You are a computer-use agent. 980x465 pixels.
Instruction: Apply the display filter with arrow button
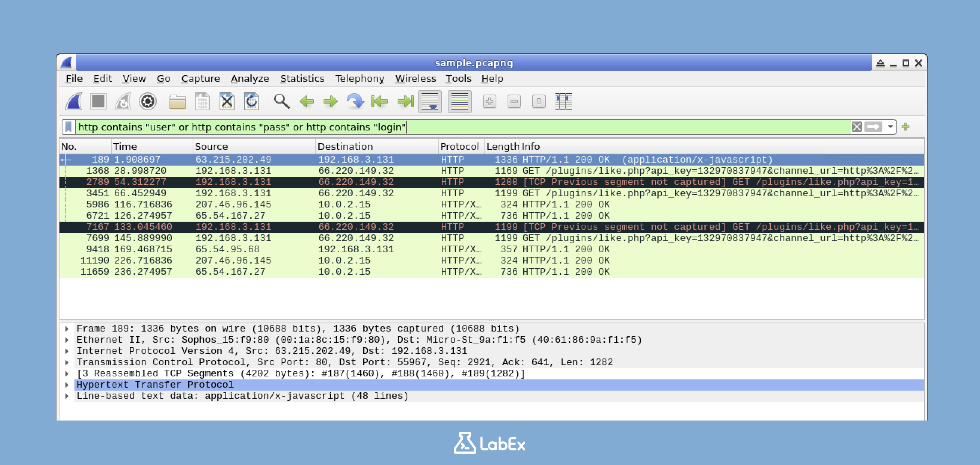[x=874, y=127]
